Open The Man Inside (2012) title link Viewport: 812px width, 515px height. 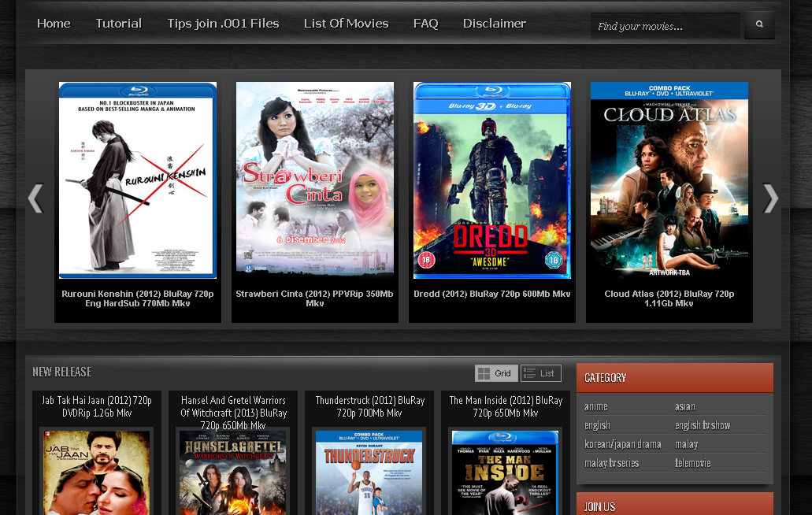pyautogui.click(x=506, y=406)
